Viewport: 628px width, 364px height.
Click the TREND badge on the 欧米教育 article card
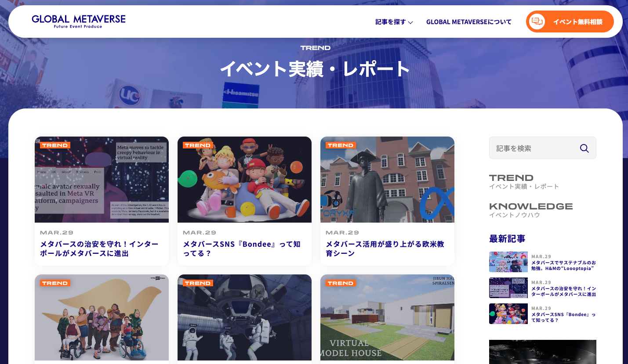tap(341, 145)
